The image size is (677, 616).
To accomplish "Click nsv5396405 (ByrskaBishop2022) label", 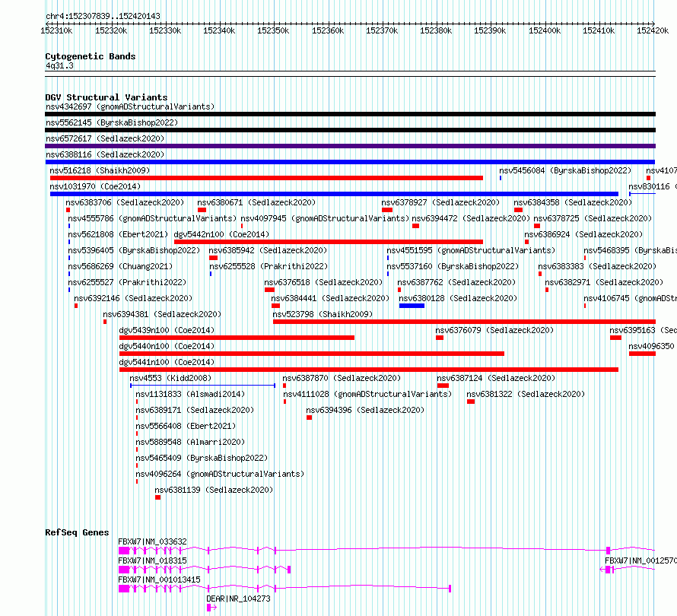I will coord(134,250).
